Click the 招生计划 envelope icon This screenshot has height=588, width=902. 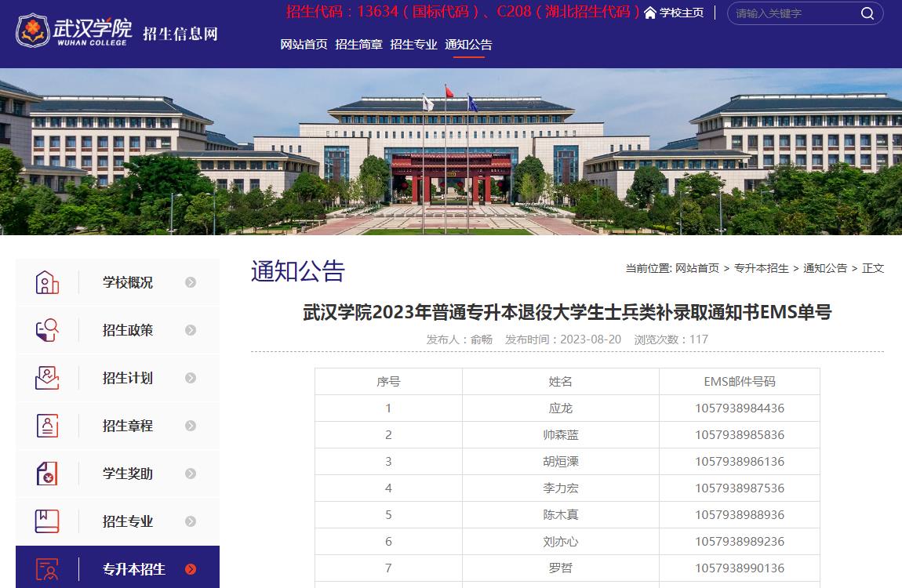pyautogui.click(x=47, y=378)
